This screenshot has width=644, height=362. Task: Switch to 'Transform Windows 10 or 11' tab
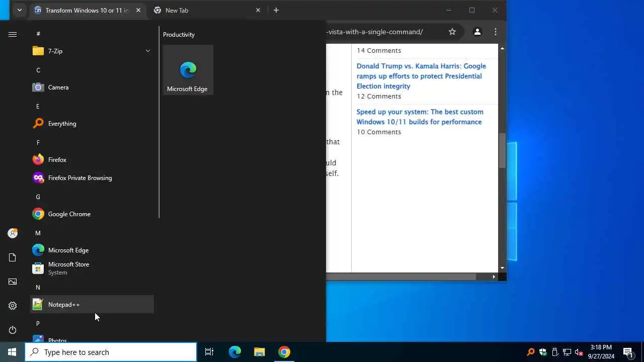click(x=87, y=10)
